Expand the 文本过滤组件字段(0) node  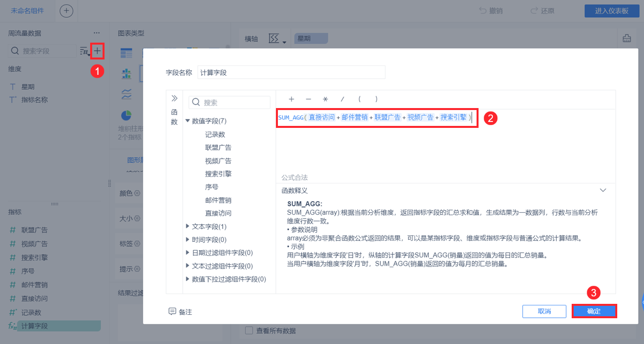point(188,266)
